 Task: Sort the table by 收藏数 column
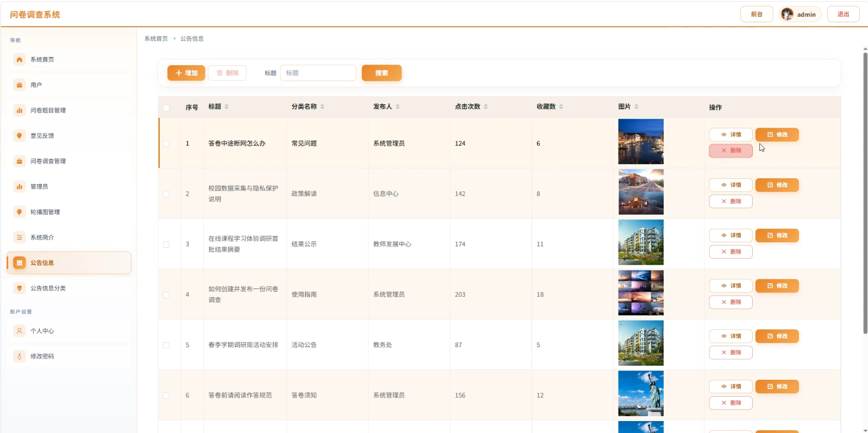(561, 106)
